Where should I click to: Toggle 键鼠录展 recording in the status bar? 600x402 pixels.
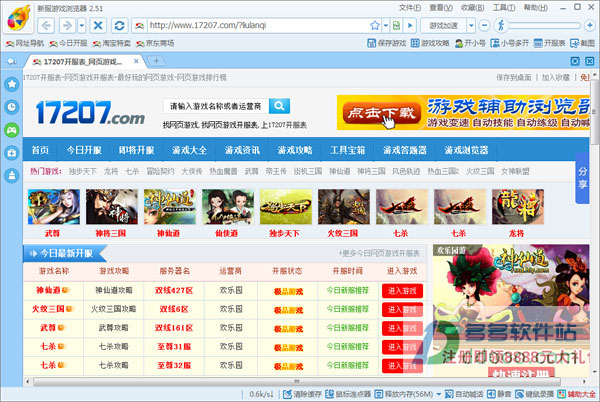click(x=534, y=394)
